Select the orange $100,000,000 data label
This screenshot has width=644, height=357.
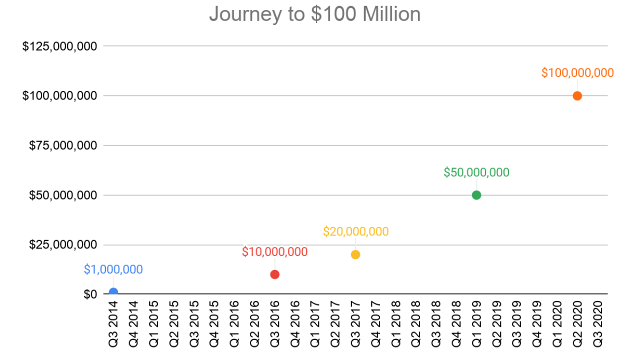click(577, 72)
